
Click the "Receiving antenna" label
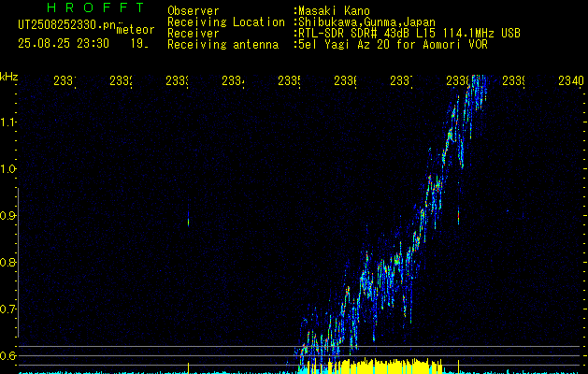pyautogui.click(x=222, y=45)
